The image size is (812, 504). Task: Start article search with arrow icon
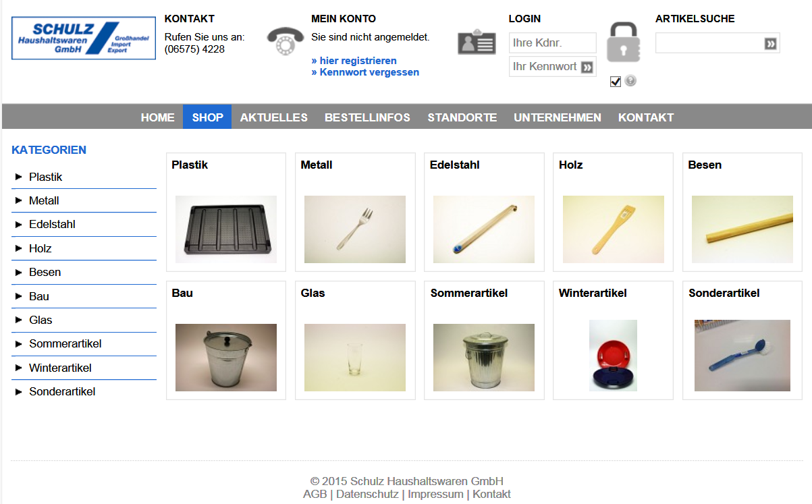[x=771, y=44]
